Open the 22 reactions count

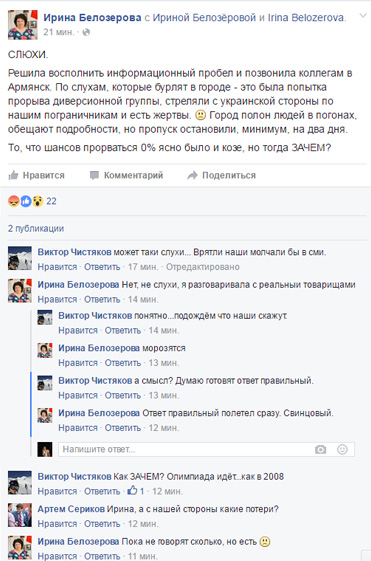pos(52,201)
